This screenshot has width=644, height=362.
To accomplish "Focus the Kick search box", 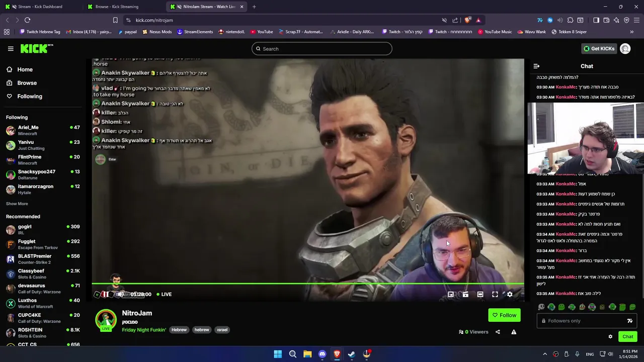I will [x=322, y=49].
